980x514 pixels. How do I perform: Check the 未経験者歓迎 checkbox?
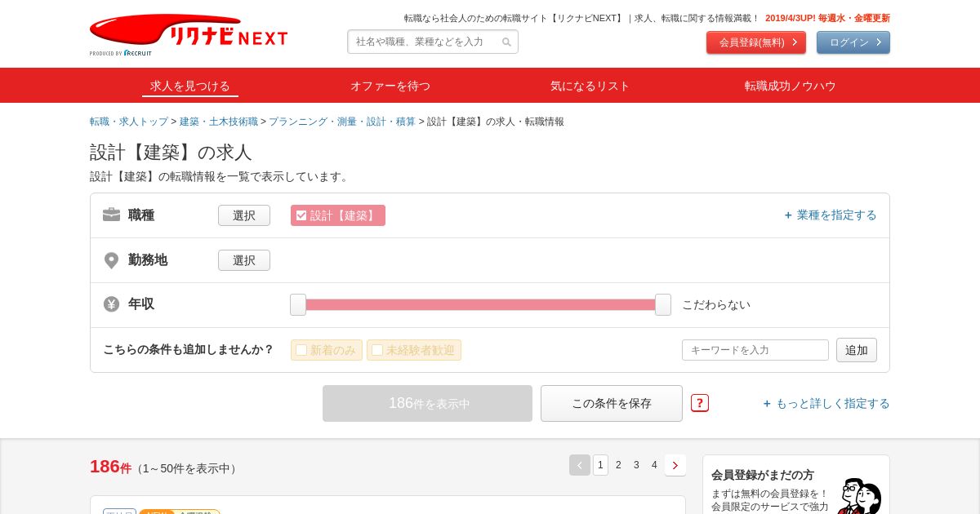pos(377,350)
